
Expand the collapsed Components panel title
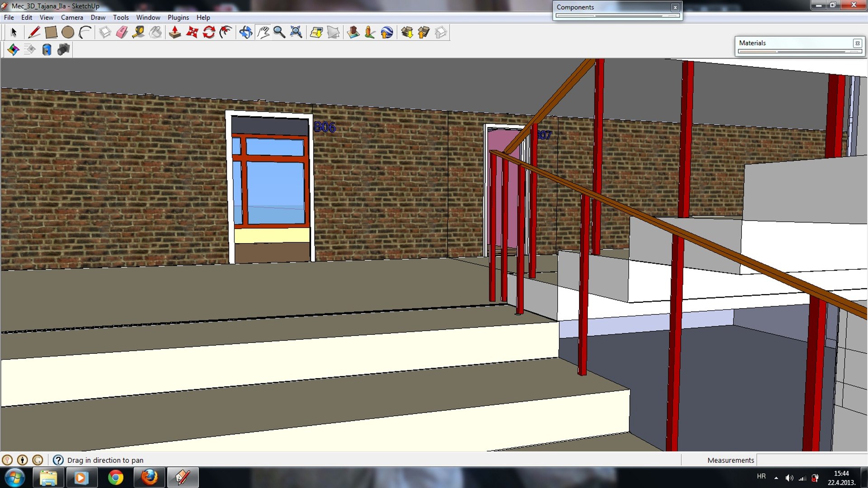point(575,7)
